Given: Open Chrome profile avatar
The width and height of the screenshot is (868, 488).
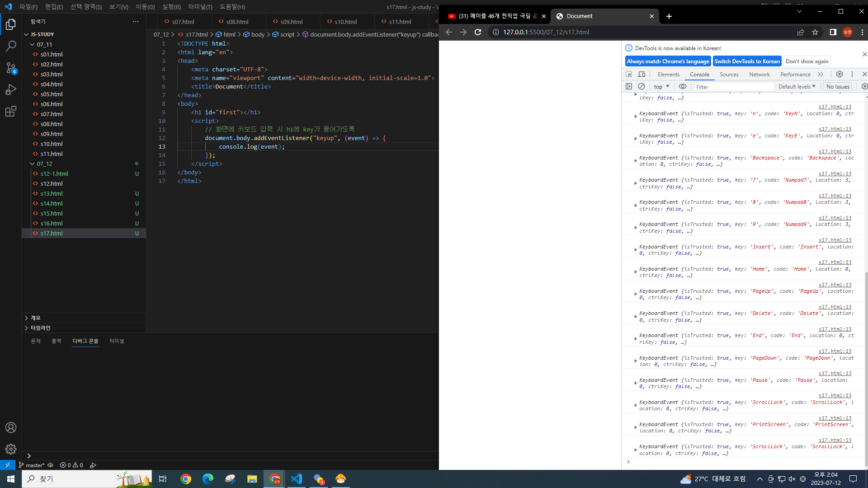Looking at the screenshot, I should coord(848,32).
